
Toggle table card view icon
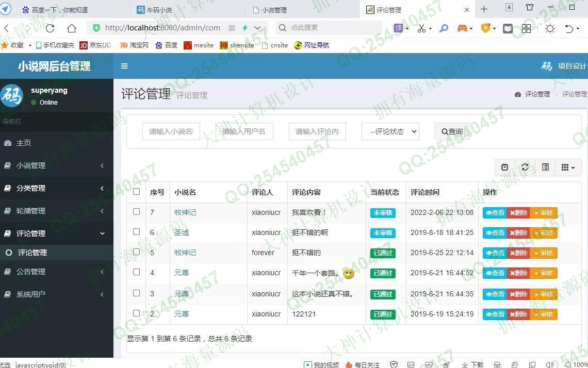(x=545, y=167)
